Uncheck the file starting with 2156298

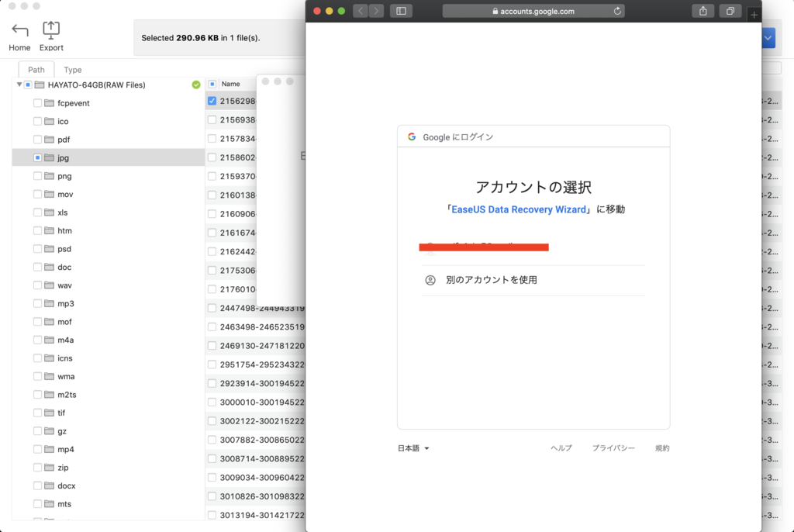click(212, 101)
